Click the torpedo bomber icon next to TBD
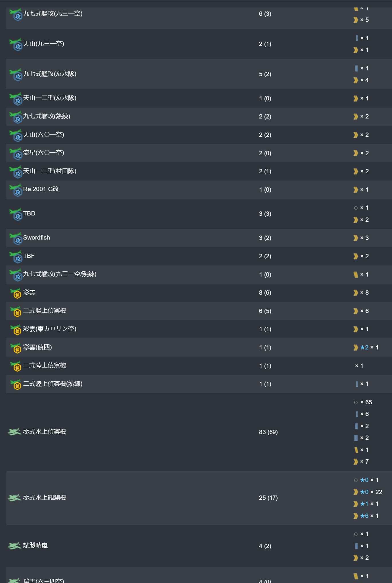This screenshot has width=392, height=583. coord(15,214)
